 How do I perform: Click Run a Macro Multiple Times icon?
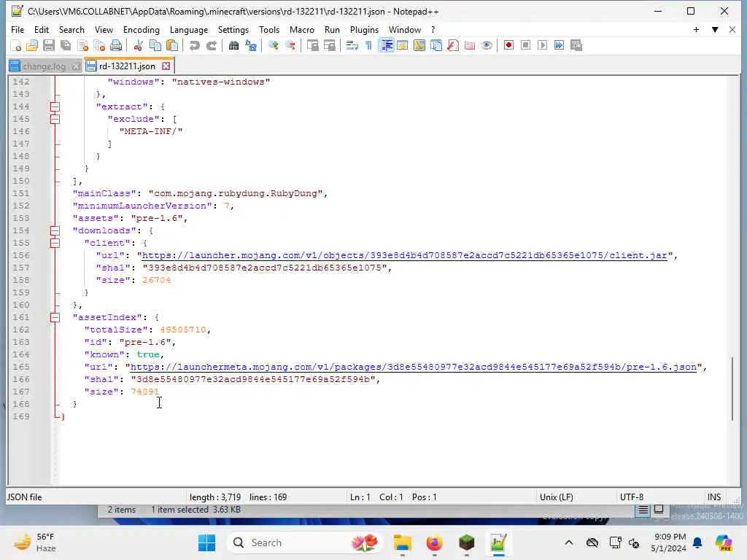[560, 45]
